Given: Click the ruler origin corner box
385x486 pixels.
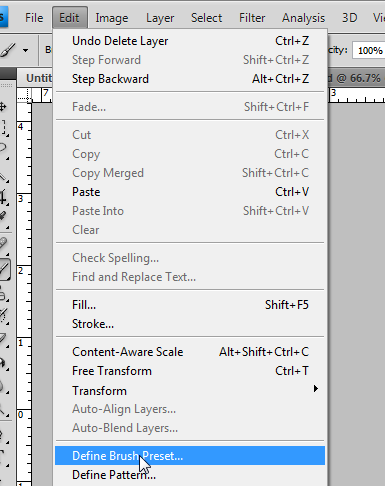Looking at the screenshot, I should point(24,95).
